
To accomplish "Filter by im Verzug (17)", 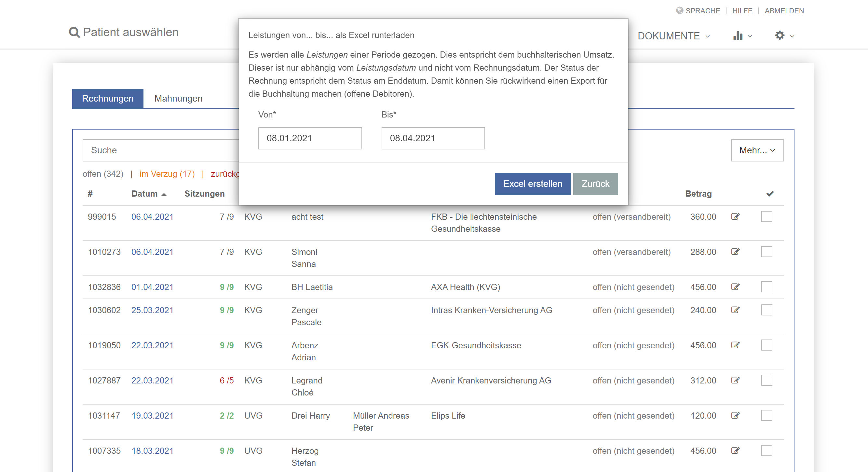I will tap(167, 174).
